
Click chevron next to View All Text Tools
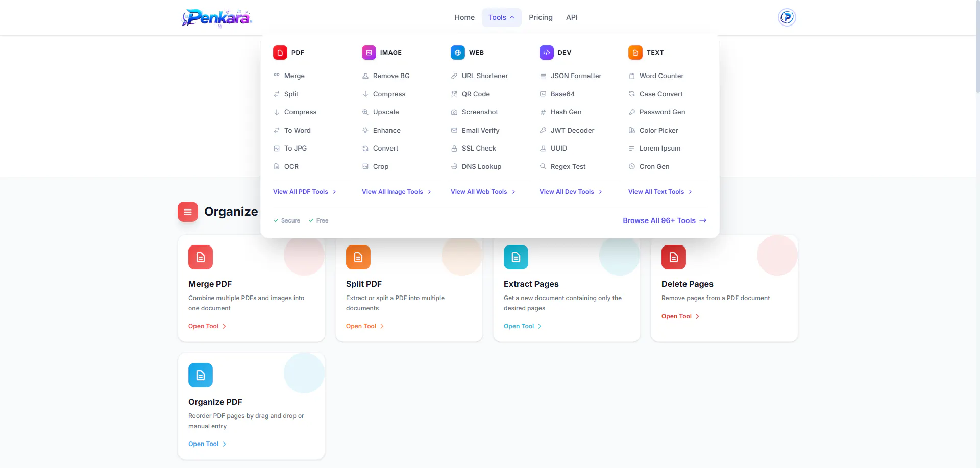(x=690, y=192)
